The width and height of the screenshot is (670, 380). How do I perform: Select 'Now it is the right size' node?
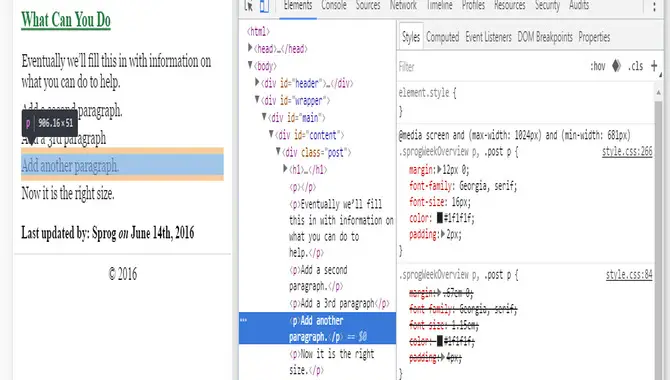(x=332, y=362)
